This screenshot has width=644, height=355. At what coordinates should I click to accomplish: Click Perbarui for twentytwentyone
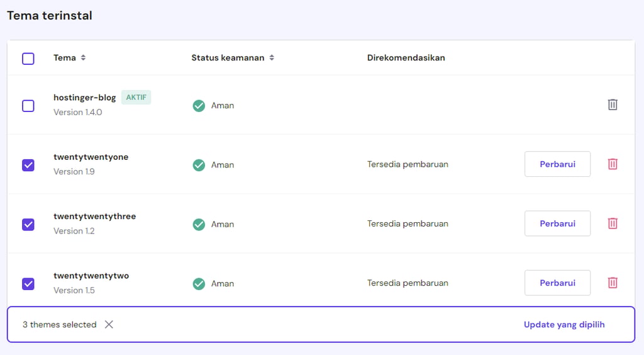coord(557,164)
